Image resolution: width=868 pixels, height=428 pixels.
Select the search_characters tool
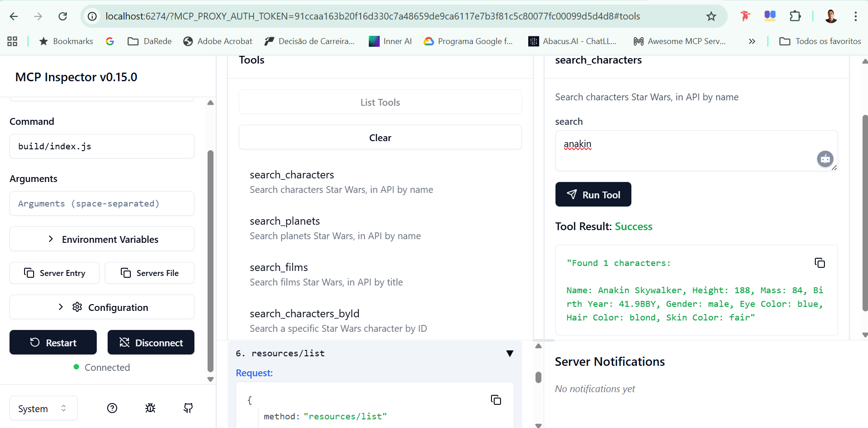(380, 182)
